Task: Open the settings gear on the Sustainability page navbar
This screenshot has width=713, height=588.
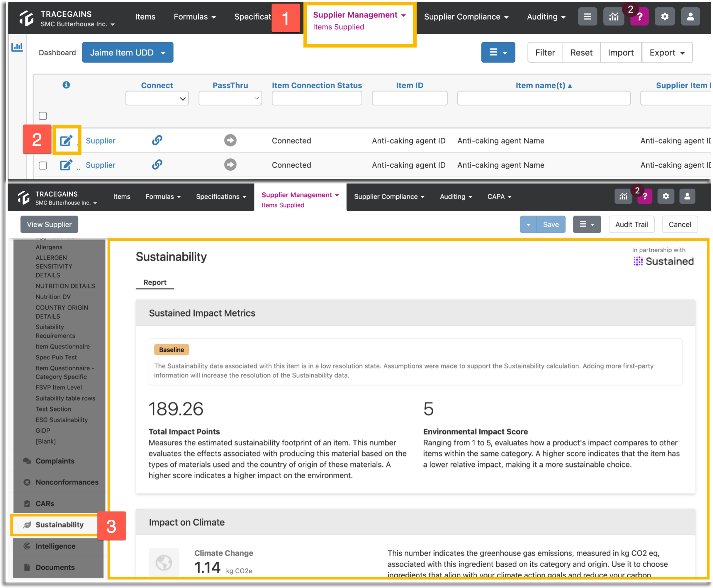Action: 666,196
